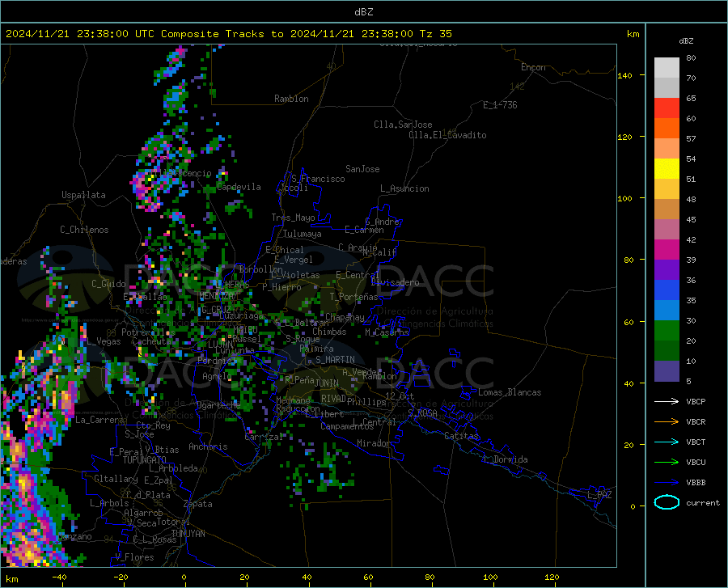Click the L_Asuncion label
Screen dimensions: 728x588
pyautogui.click(x=404, y=188)
